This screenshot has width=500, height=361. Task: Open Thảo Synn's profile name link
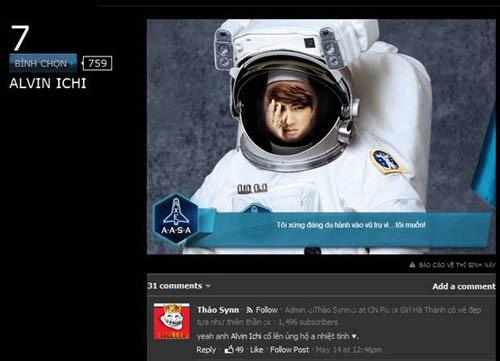click(218, 310)
